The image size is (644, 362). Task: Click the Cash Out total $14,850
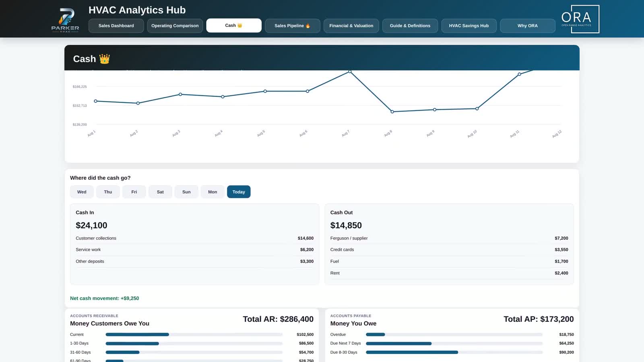click(x=346, y=226)
